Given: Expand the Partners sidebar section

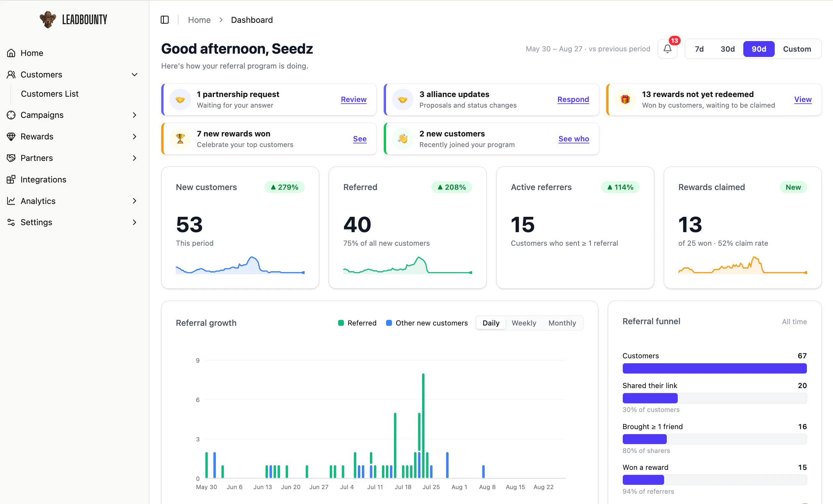Looking at the screenshot, I should 134,158.
